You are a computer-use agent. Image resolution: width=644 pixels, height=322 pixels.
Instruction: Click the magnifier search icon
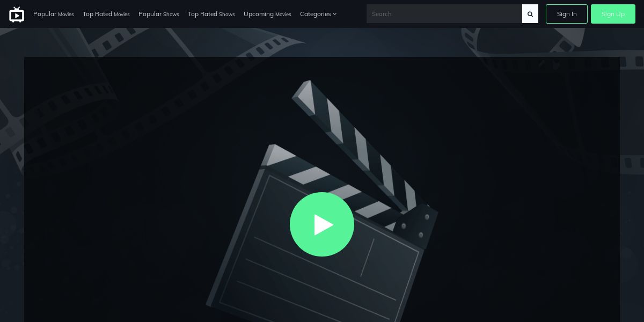pyautogui.click(x=530, y=14)
